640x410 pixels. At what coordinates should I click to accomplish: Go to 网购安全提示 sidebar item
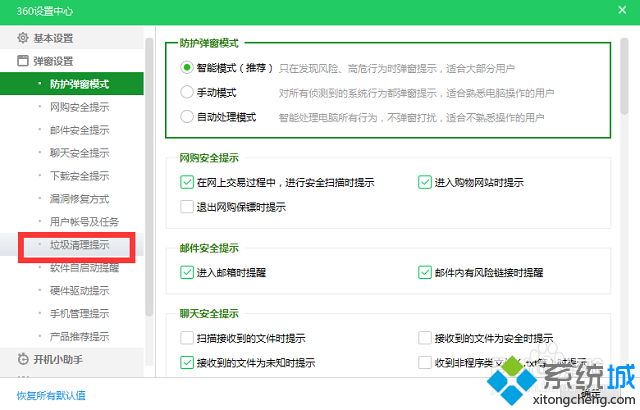[x=79, y=106]
